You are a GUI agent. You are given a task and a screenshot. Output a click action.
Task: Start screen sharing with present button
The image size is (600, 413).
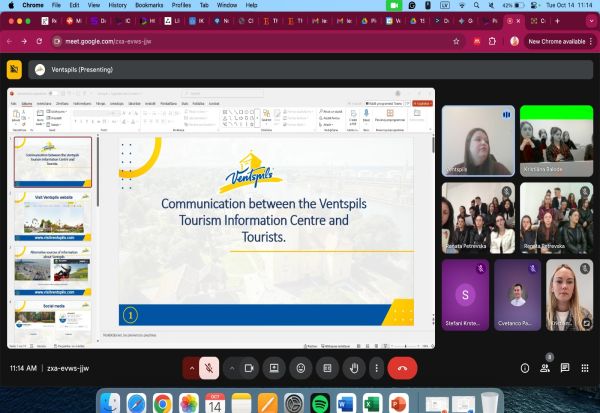click(274, 368)
